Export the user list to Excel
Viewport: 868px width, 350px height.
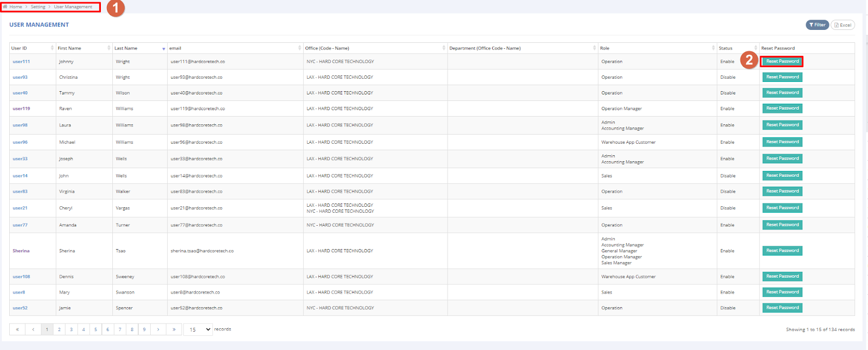tap(843, 25)
